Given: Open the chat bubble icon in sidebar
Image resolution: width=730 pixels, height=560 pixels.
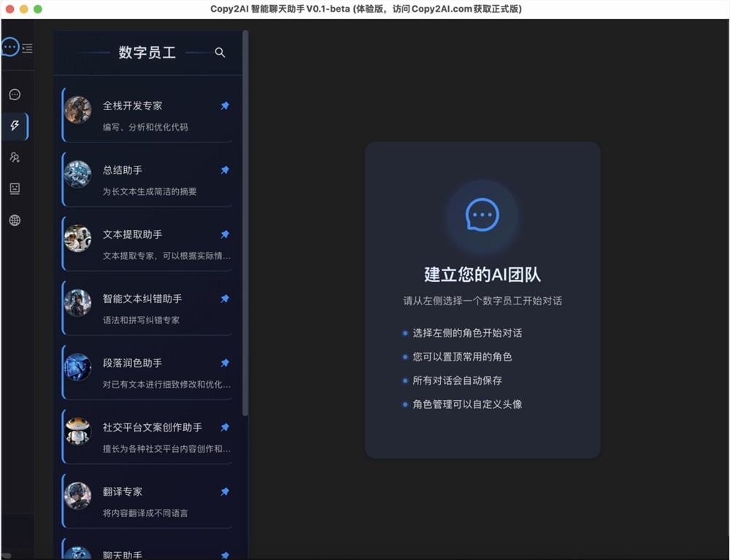Looking at the screenshot, I should click(x=15, y=94).
